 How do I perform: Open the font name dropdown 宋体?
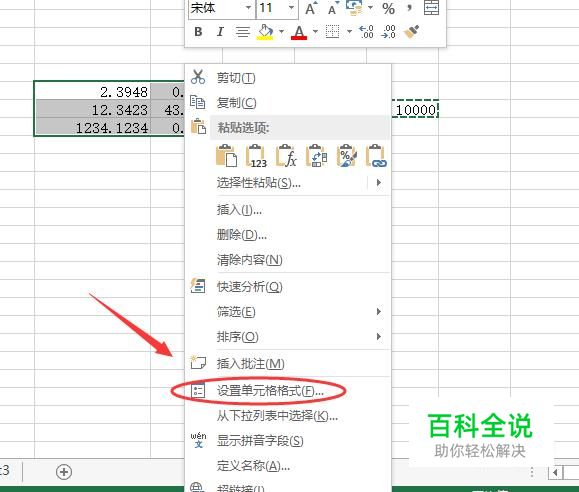249,8
